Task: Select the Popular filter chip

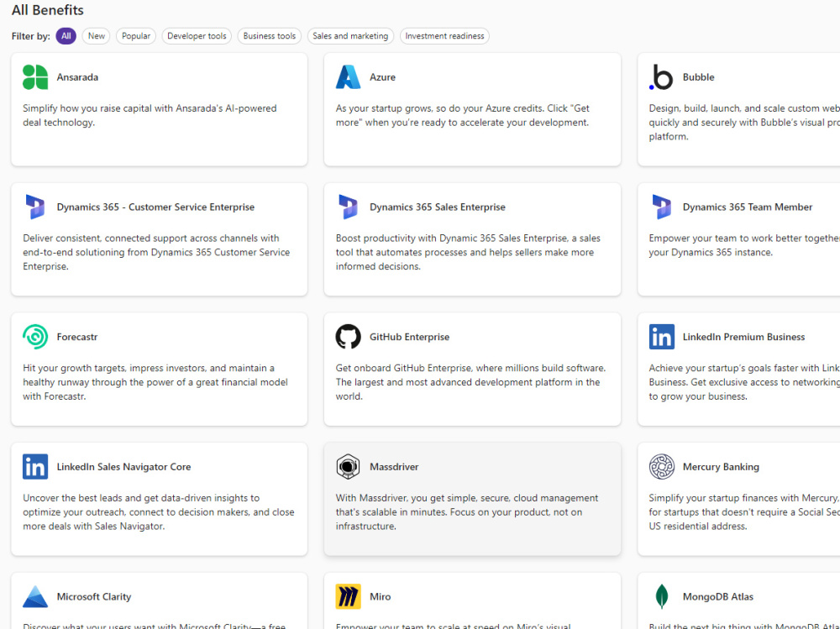Action: click(x=136, y=36)
